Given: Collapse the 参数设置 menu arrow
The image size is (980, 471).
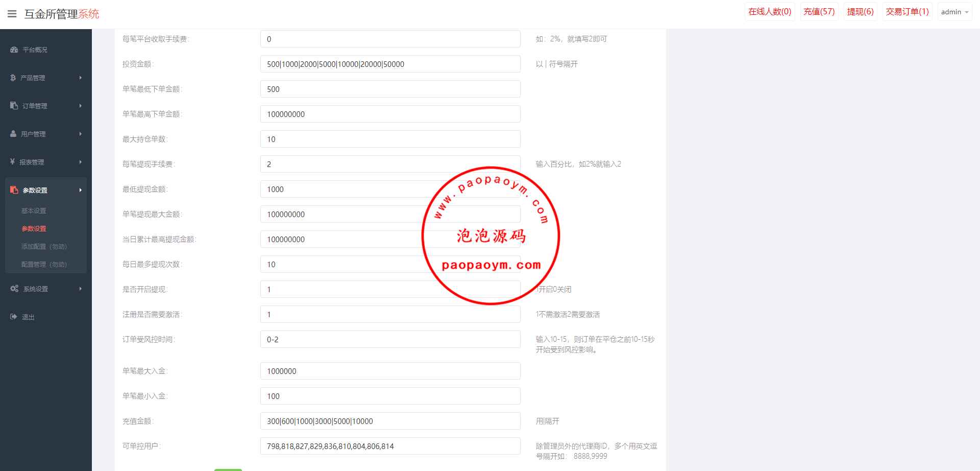Looking at the screenshot, I should [x=81, y=190].
